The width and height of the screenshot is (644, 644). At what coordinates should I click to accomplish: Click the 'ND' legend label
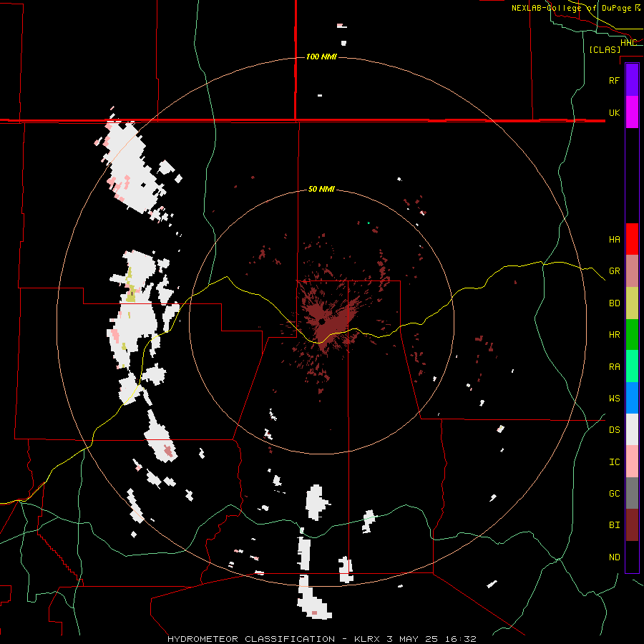click(x=614, y=557)
